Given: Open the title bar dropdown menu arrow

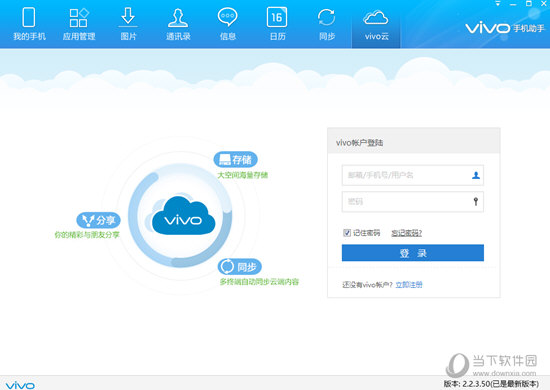Looking at the screenshot, I should [x=497, y=4].
